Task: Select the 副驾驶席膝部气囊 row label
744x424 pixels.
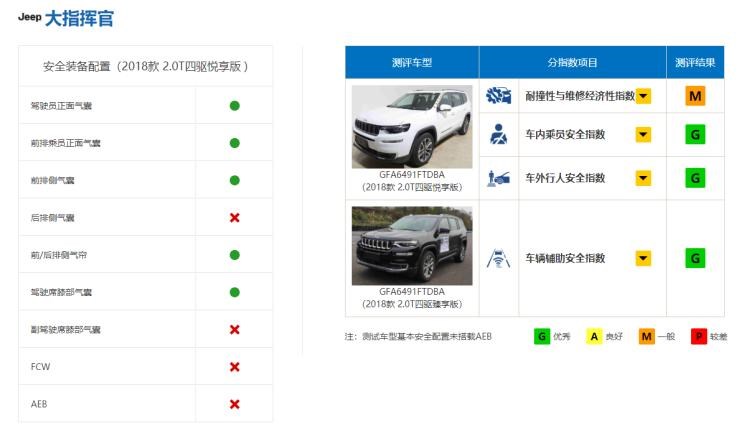Action: pyautogui.click(x=65, y=329)
